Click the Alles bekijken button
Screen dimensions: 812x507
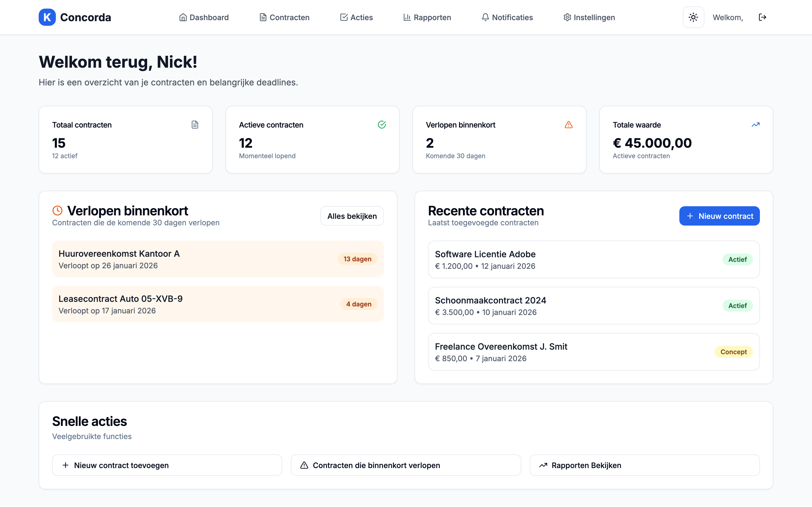coord(352,216)
